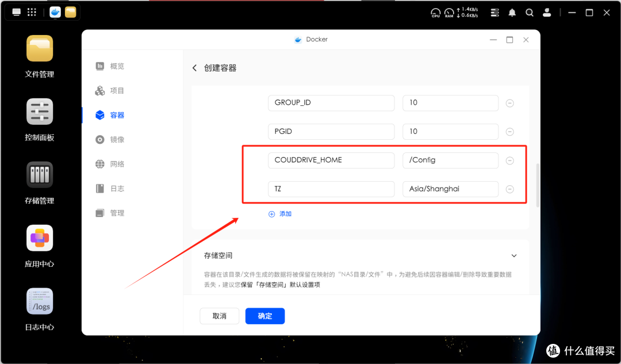Screen dimensions: 621x364
Task: Click the PGID value field
Action: 450,132
